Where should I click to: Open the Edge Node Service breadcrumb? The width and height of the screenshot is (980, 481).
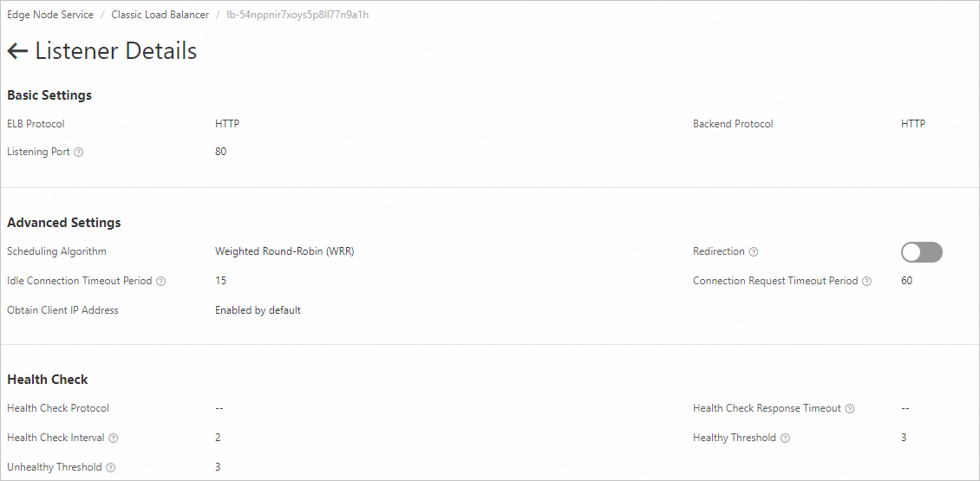click(x=50, y=15)
